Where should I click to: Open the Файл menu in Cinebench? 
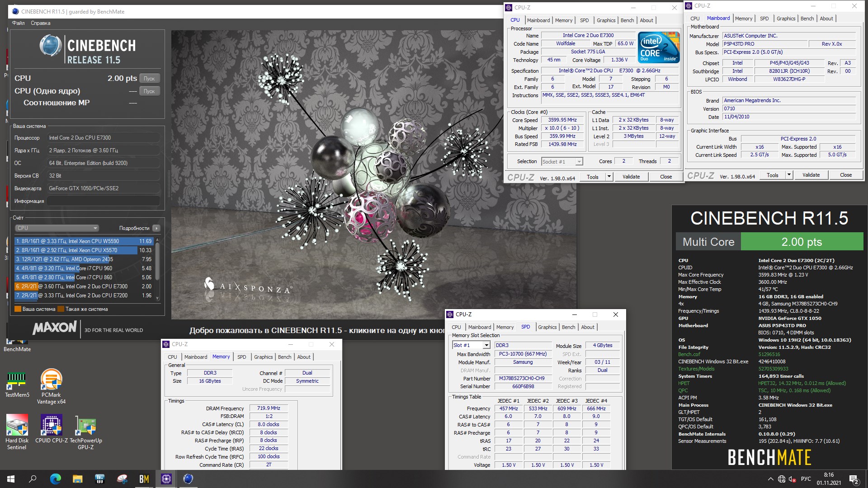point(19,23)
